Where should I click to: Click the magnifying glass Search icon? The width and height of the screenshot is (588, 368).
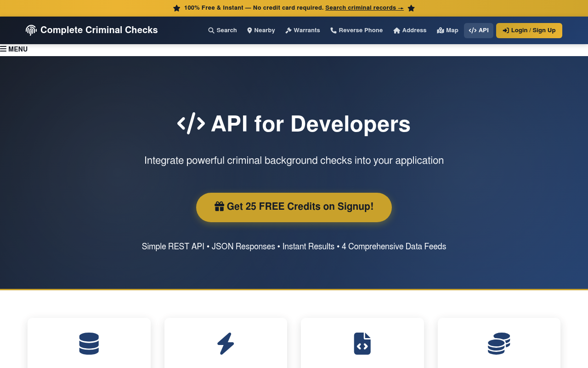211,30
